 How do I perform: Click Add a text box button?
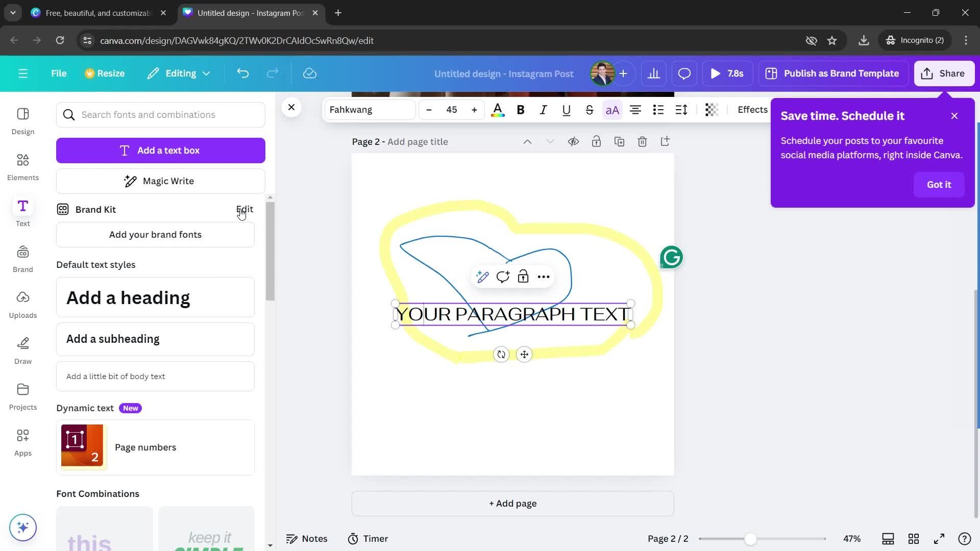[x=161, y=150]
